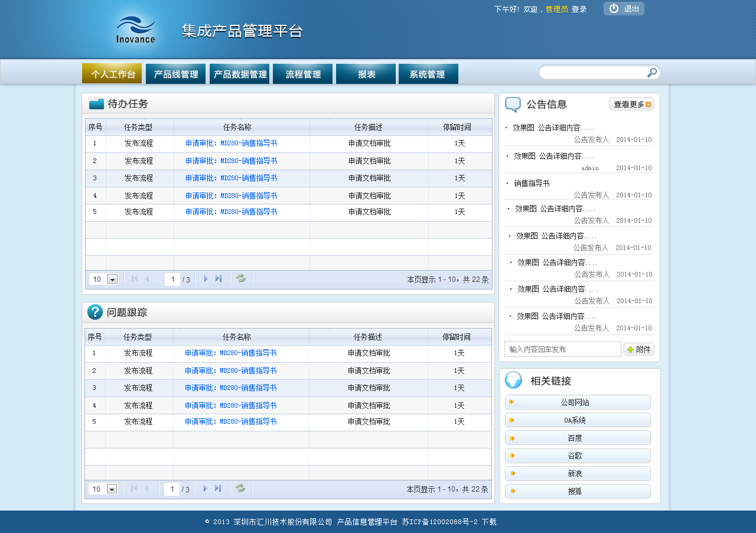Screen dimensions: 756x533
Task: Go to last page in 问题跟踪 pager
Action: tap(218, 489)
